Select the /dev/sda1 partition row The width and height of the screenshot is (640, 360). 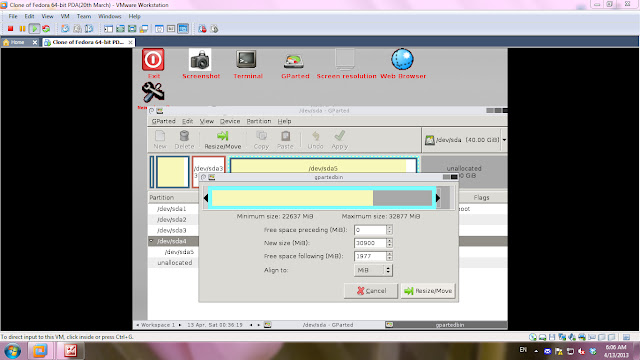173,209
